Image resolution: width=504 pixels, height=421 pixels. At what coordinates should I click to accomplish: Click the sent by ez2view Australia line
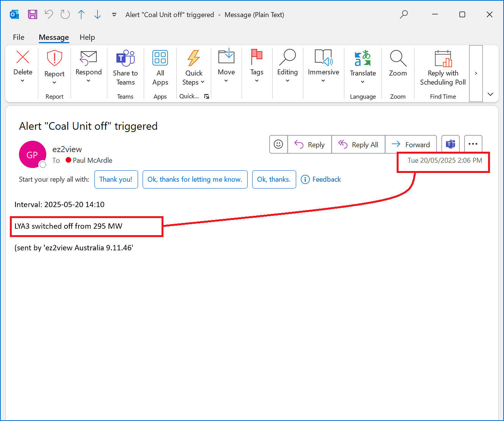[74, 248]
